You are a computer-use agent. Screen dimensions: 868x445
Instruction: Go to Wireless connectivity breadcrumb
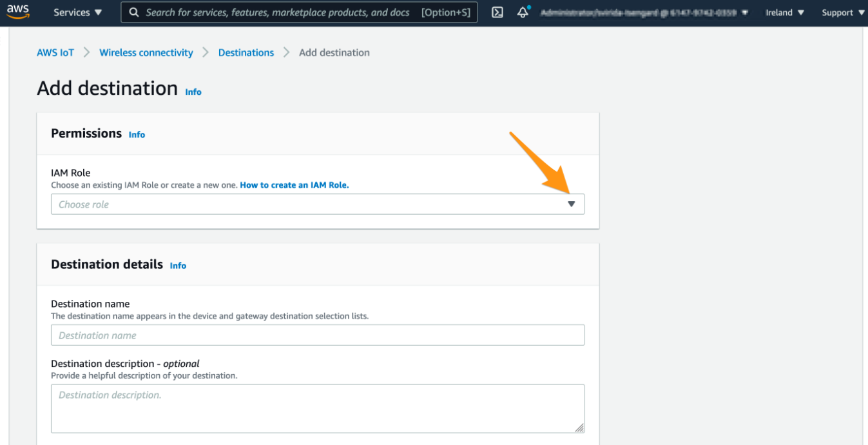click(x=146, y=53)
